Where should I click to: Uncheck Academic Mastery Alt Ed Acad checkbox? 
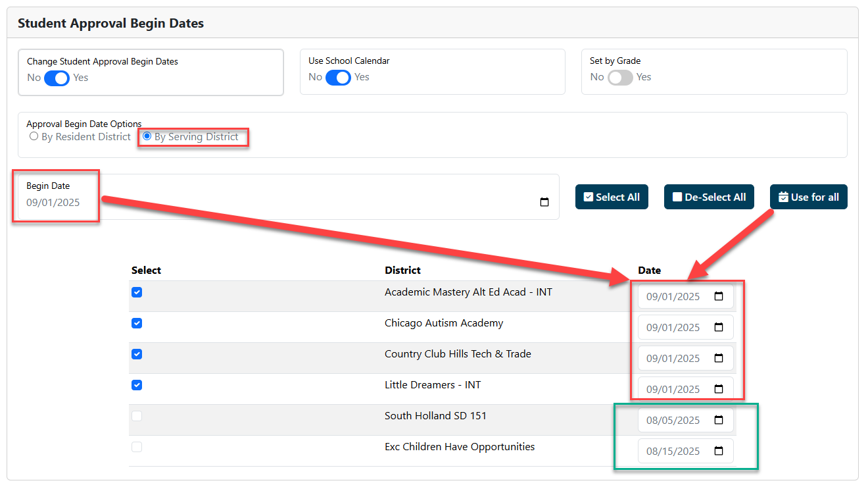click(x=137, y=292)
